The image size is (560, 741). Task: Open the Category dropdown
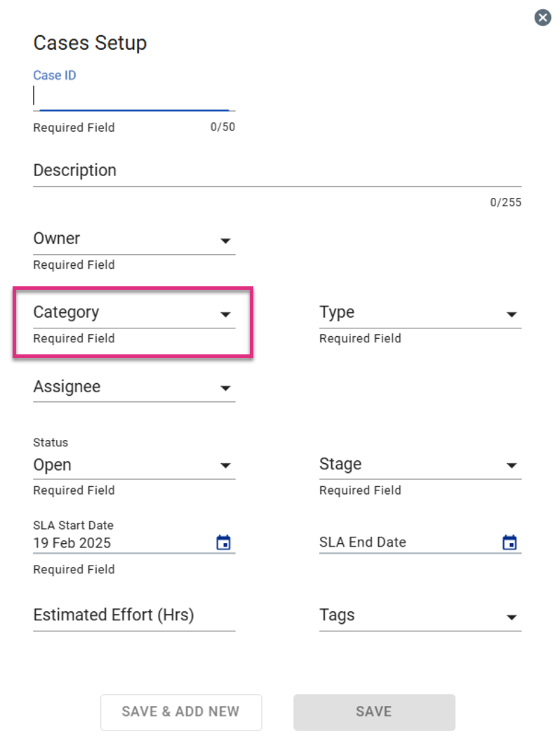click(x=134, y=313)
